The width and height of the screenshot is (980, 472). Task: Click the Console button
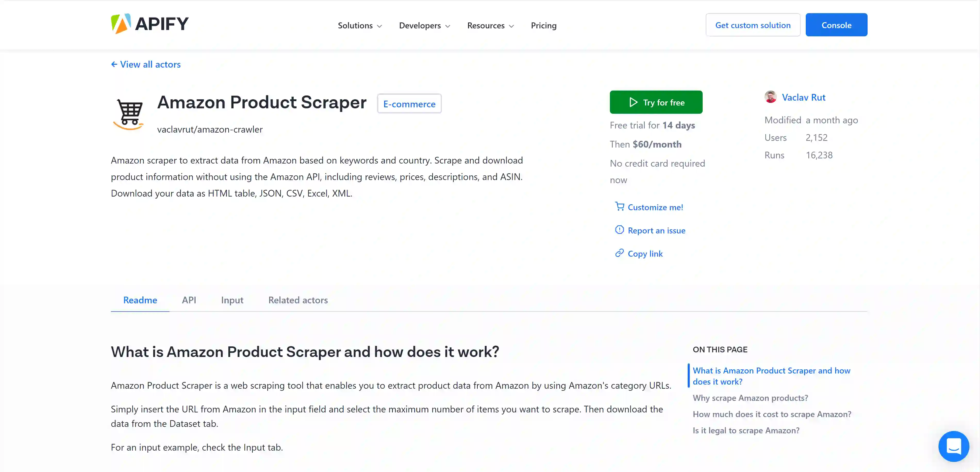tap(836, 25)
